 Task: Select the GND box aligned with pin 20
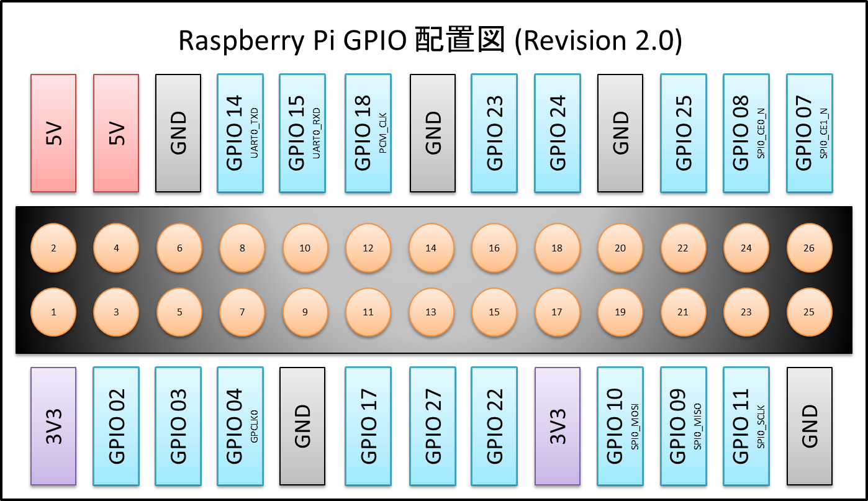620,133
